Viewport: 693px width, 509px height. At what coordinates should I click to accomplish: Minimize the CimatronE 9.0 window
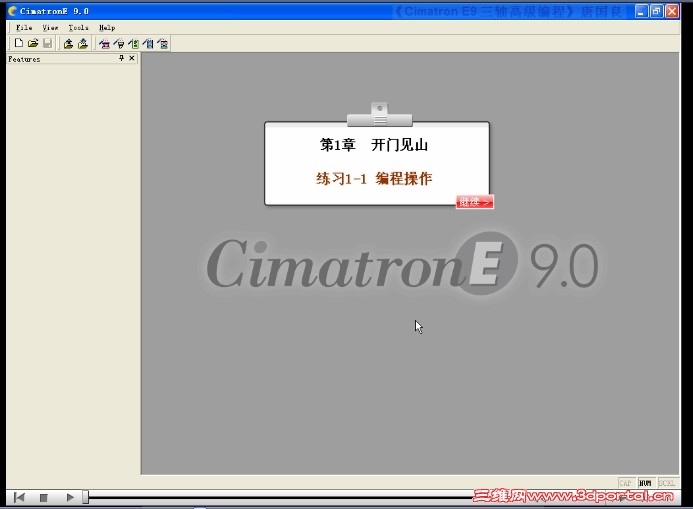point(641,11)
